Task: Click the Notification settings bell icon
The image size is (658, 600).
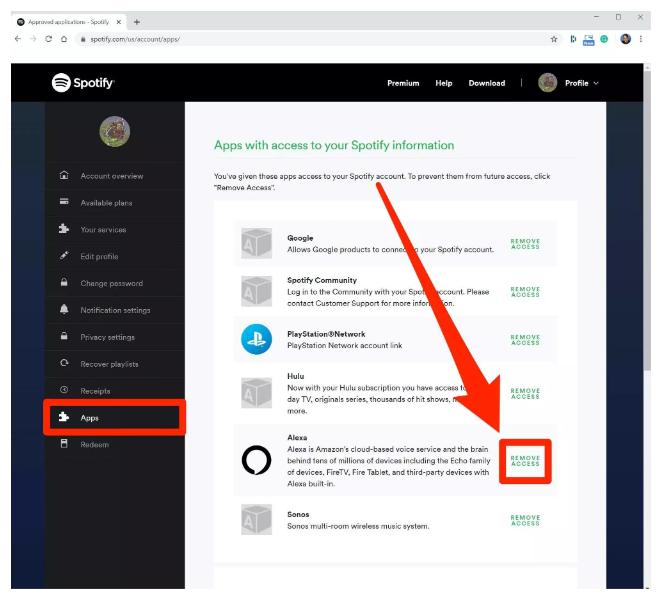Action: pos(64,309)
